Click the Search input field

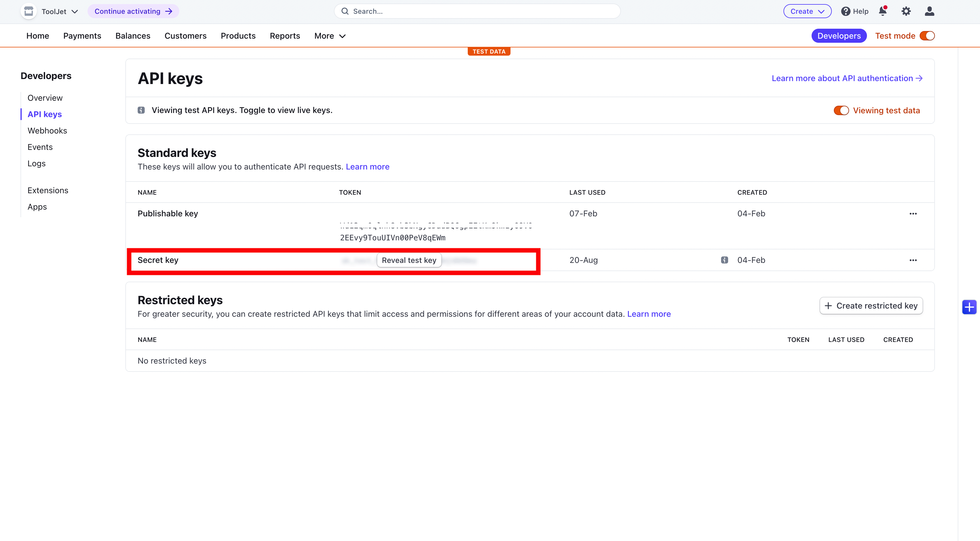coord(477,11)
